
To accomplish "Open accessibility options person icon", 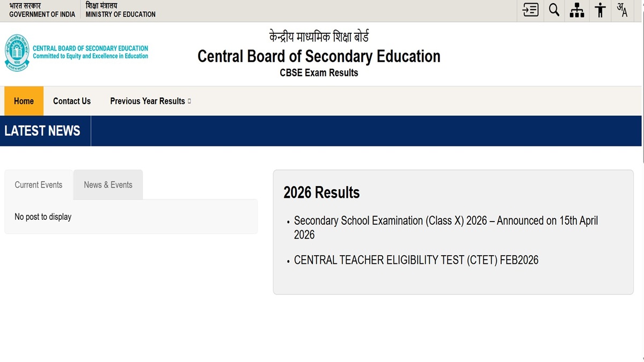I will [x=600, y=10].
